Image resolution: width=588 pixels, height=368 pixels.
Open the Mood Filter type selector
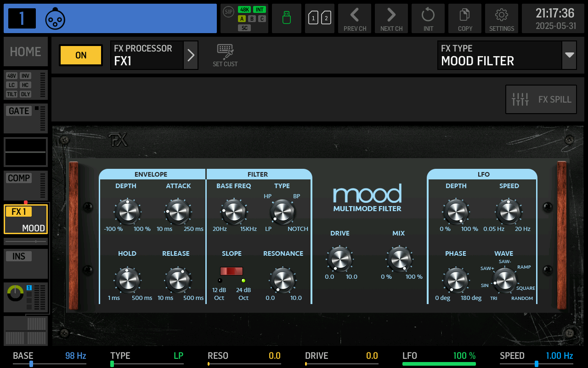pyautogui.click(x=499, y=55)
